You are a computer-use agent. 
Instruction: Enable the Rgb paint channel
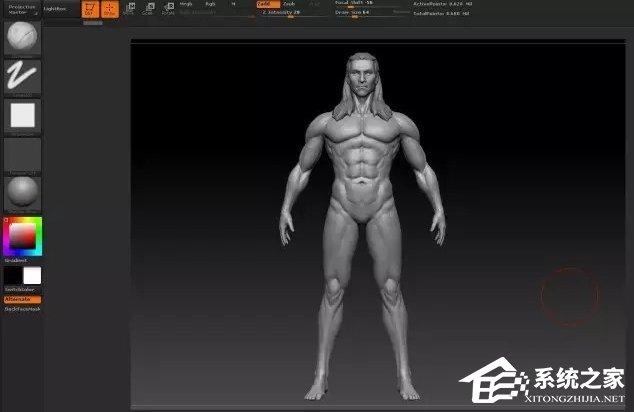(210, 4)
